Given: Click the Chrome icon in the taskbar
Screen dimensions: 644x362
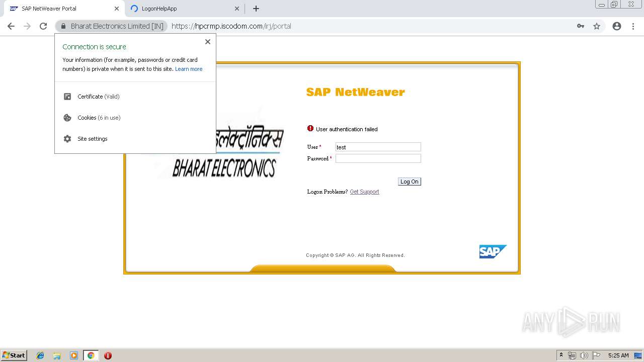Looking at the screenshot, I should 91,355.
